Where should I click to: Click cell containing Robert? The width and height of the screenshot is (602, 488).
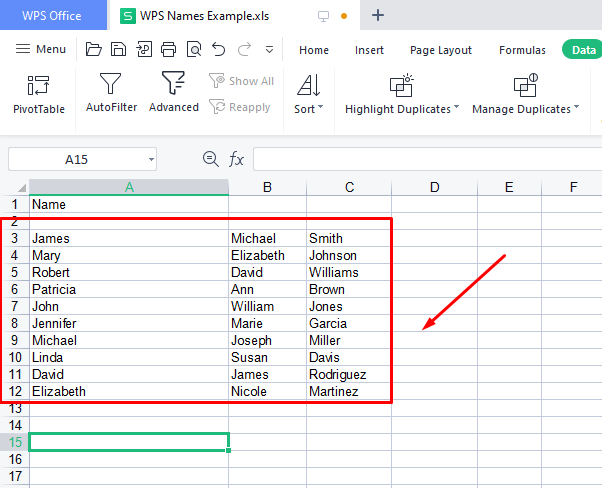(x=129, y=272)
